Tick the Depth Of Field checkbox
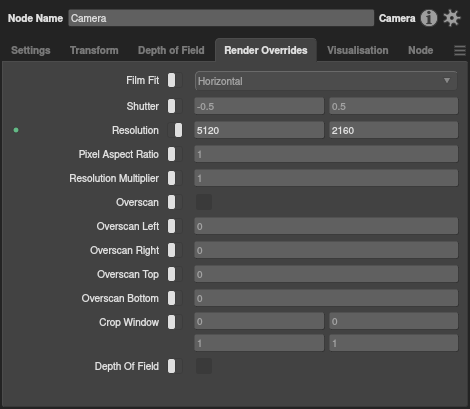Screen dimensions: 470x409 (204, 366)
